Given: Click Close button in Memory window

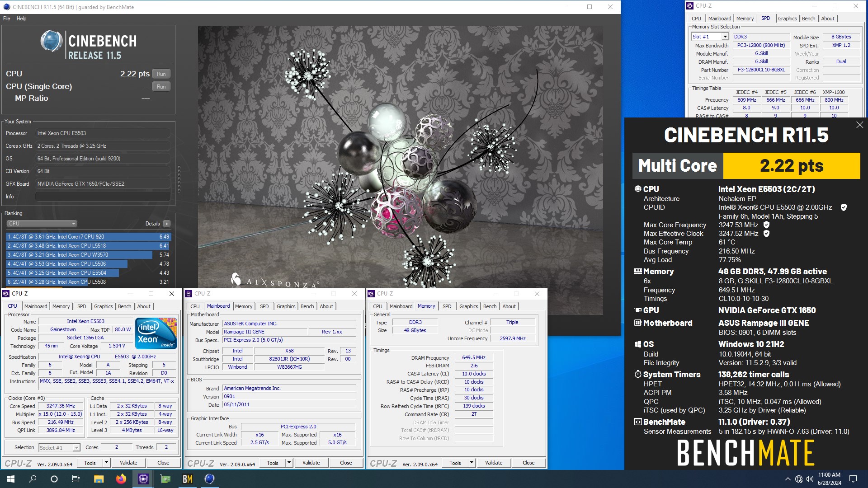Looking at the screenshot, I should [x=528, y=463].
